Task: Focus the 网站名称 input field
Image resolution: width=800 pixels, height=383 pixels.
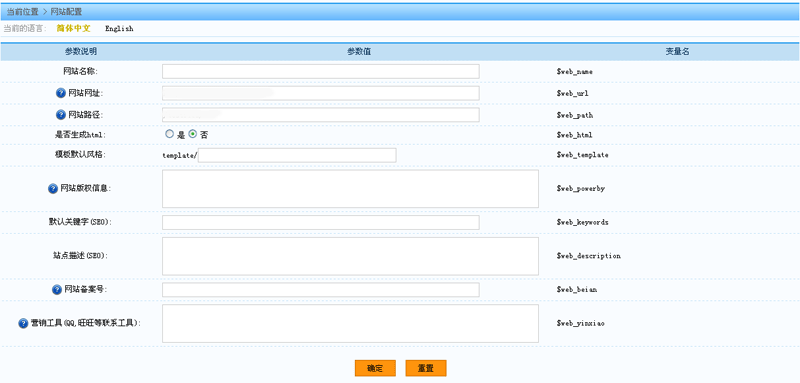Action: point(321,71)
